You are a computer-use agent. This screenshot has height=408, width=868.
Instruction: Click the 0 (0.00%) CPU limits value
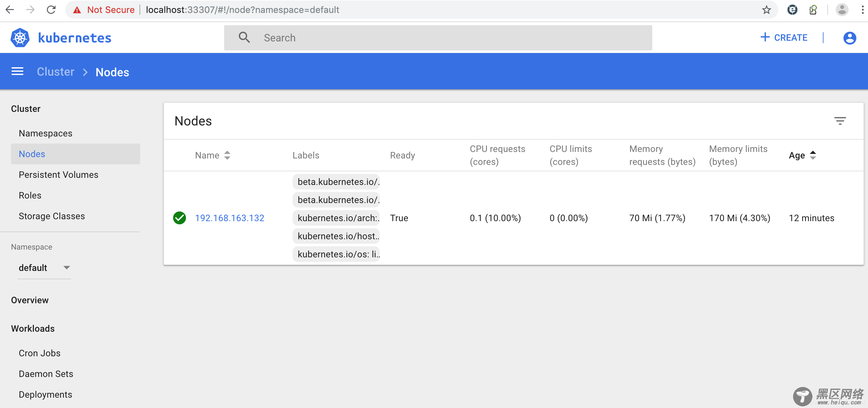coord(568,218)
